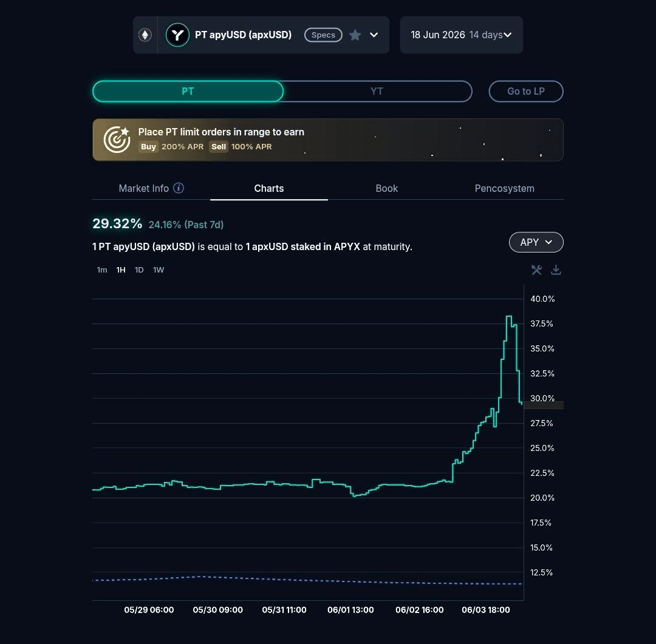
Task: Click the Go to LP button
Action: tap(526, 91)
